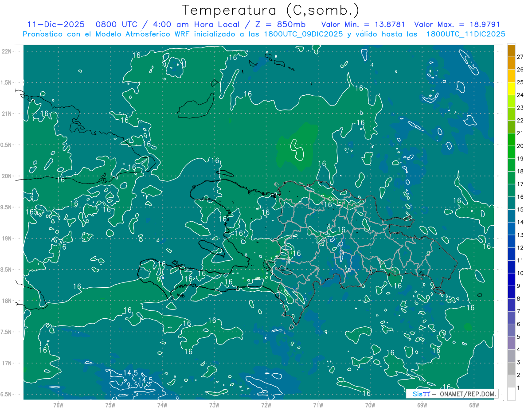Click the "21N" latitude axis label
The image size is (532, 411).
(x=7, y=114)
